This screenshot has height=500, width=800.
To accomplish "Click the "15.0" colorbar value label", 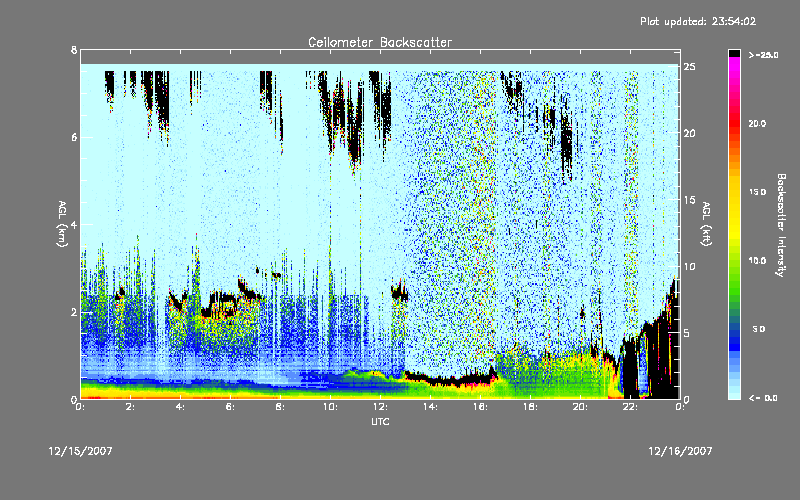I will (x=757, y=192).
